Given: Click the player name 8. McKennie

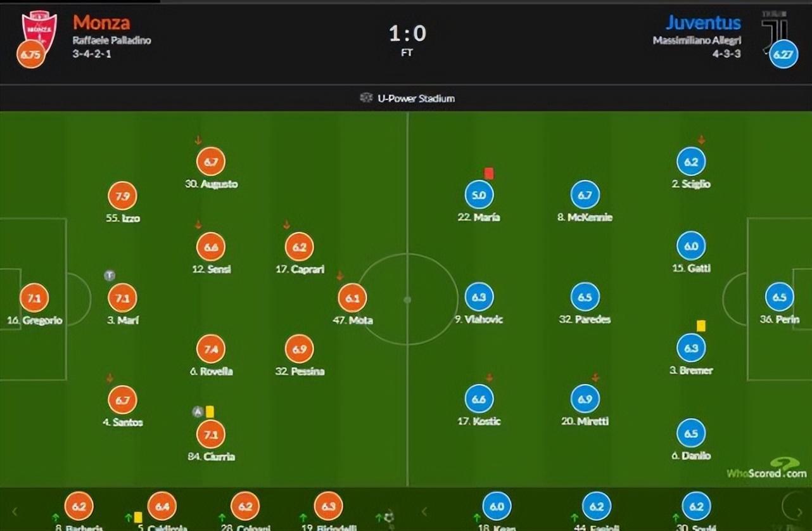Looking at the screenshot, I should (x=585, y=217).
